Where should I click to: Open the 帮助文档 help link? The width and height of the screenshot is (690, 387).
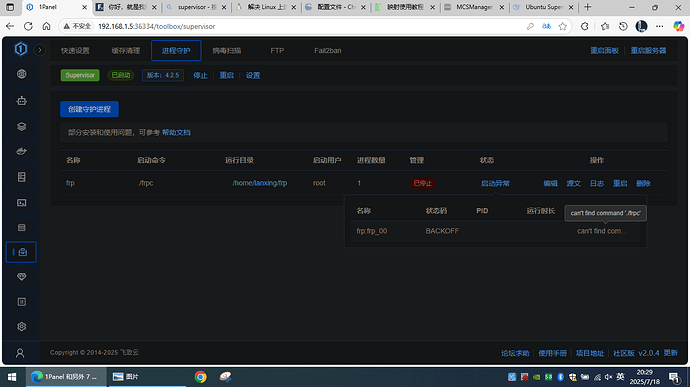[176, 133]
